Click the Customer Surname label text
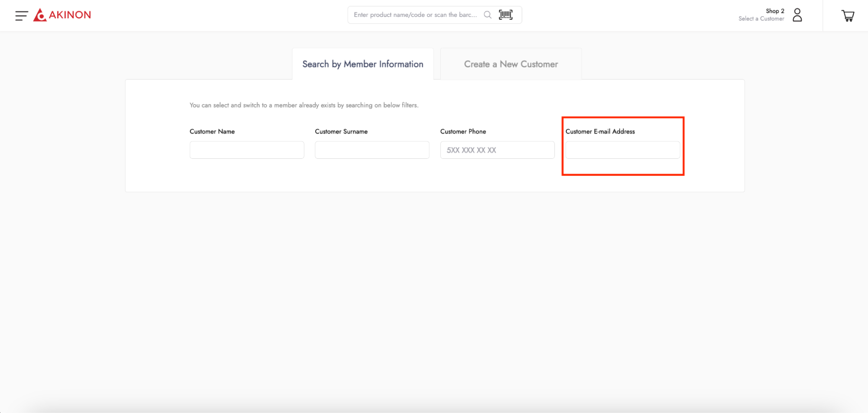 point(341,131)
